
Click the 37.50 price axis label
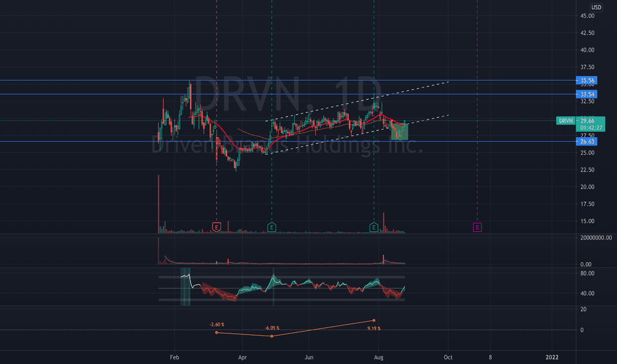[587, 68]
